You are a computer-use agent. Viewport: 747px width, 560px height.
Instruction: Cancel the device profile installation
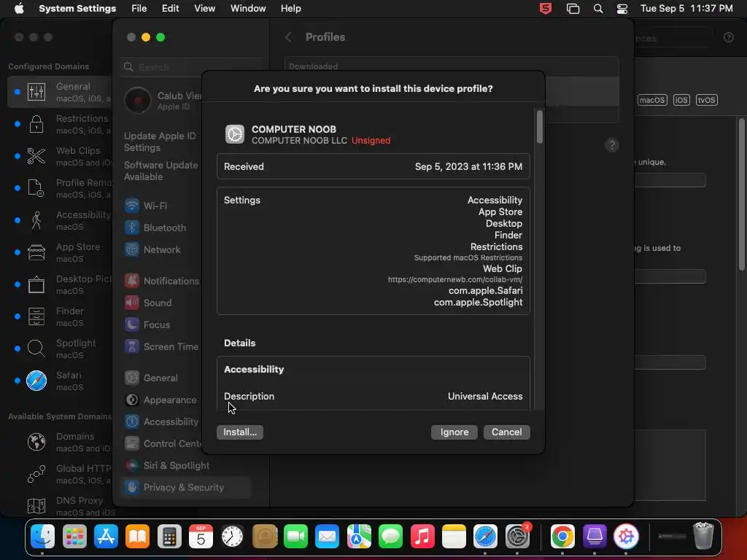click(x=506, y=432)
